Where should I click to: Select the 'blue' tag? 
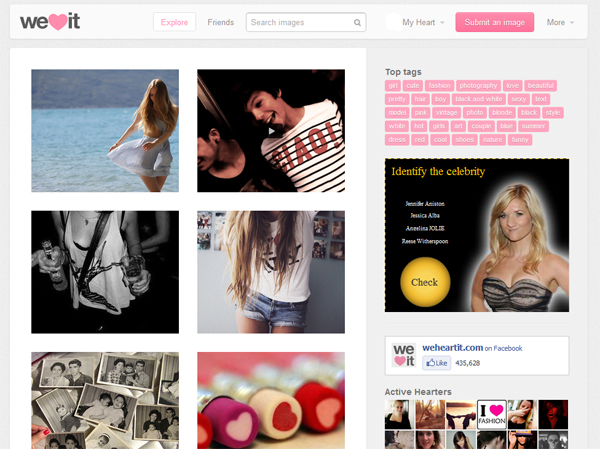click(x=506, y=126)
